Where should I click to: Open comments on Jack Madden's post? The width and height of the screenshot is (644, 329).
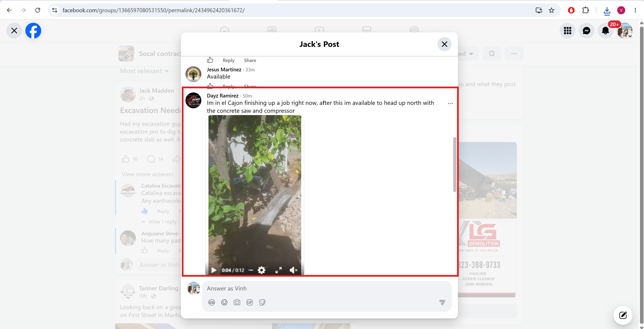click(x=151, y=159)
